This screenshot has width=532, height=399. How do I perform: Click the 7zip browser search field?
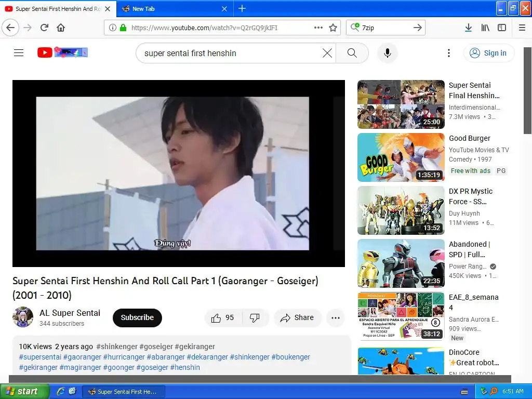click(x=385, y=28)
